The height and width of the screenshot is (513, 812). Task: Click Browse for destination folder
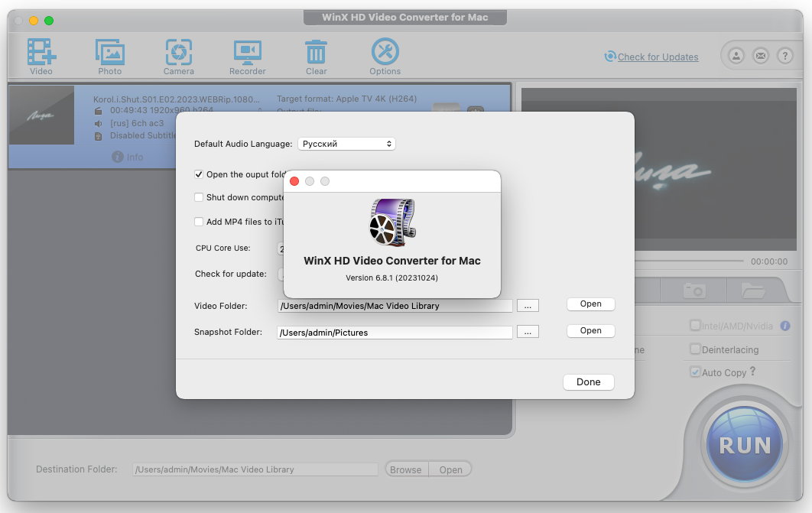[x=406, y=469]
